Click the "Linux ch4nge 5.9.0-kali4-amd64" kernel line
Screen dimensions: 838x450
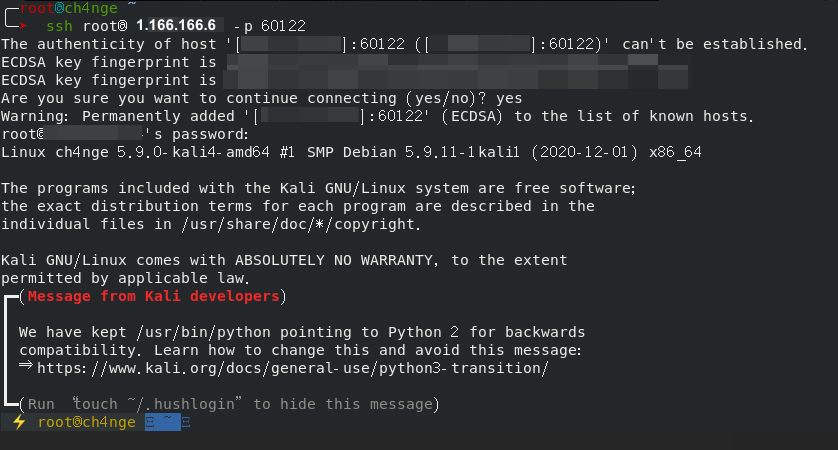(x=132, y=152)
